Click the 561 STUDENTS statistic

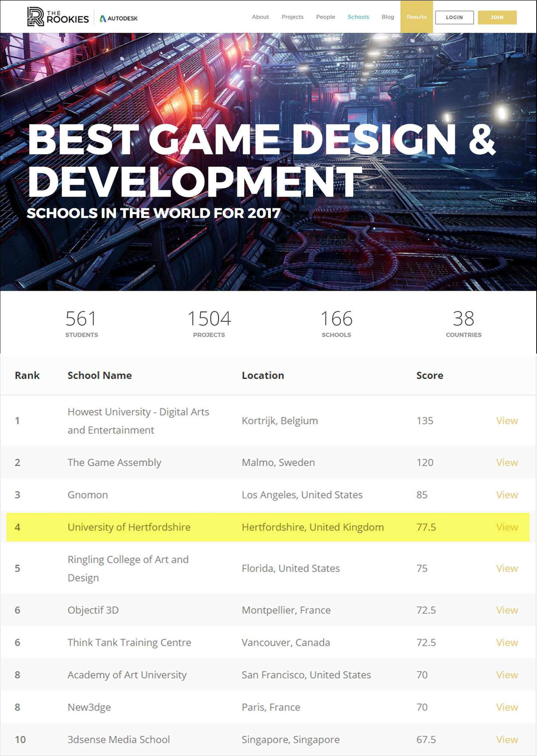point(81,324)
